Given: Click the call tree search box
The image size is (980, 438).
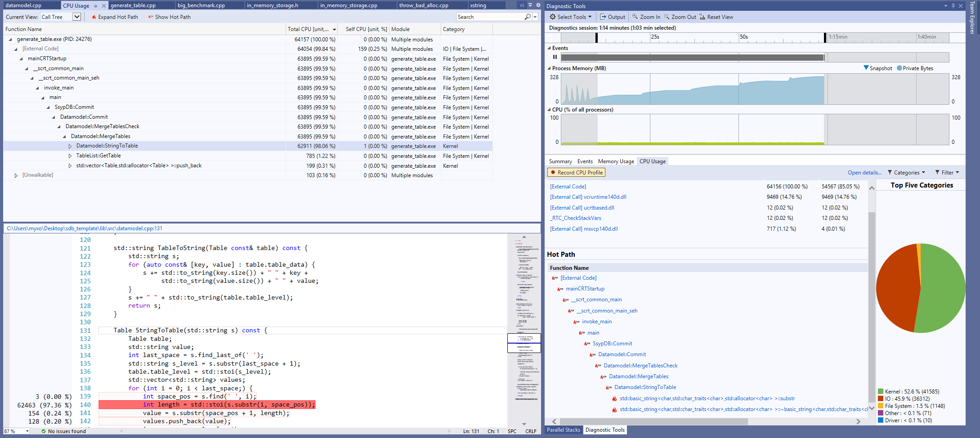Looking at the screenshot, I should [490, 17].
